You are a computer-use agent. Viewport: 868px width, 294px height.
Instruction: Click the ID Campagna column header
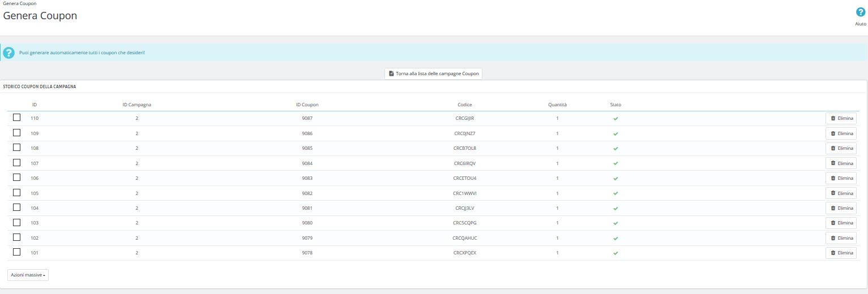tap(137, 105)
